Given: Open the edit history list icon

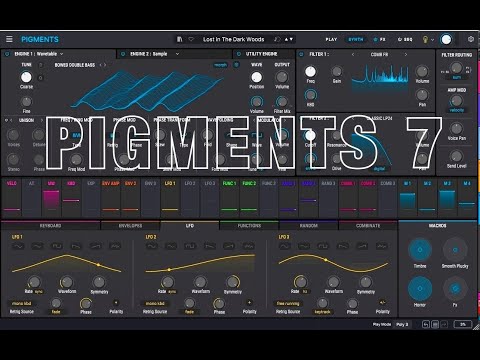Looking at the screenshot, I should click(435, 324).
